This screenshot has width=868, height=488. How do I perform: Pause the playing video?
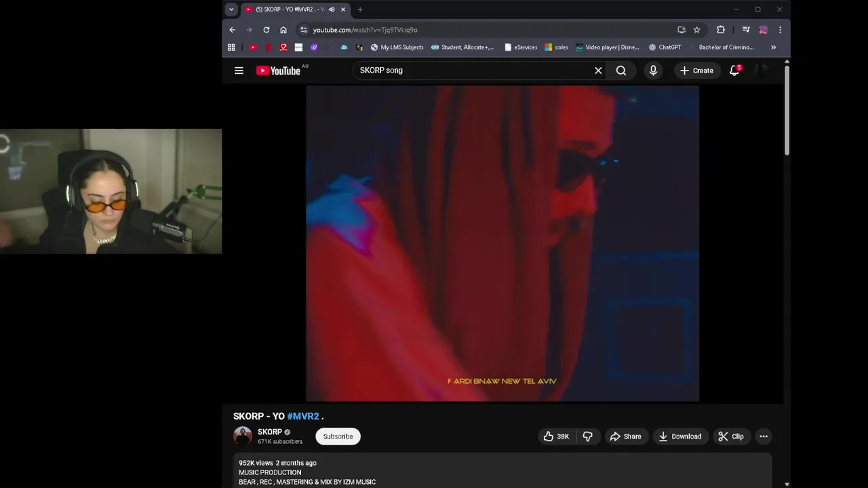pos(502,243)
